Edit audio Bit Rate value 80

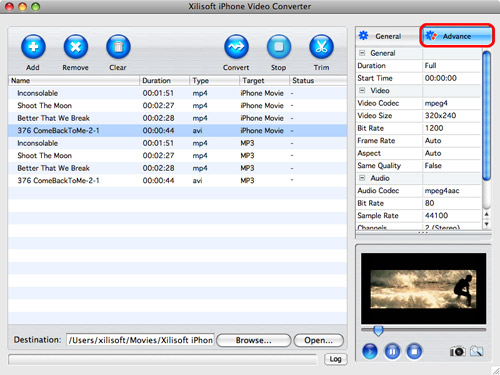click(x=452, y=203)
